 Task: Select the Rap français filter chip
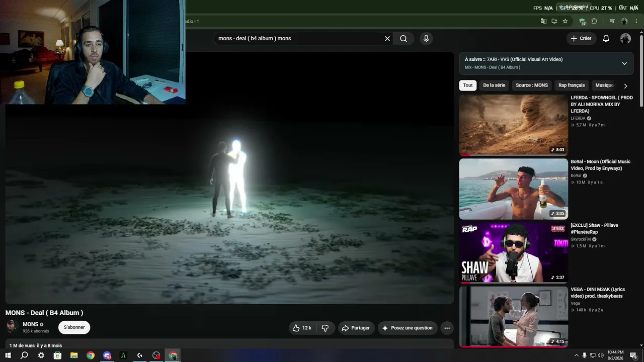[x=572, y=85]
